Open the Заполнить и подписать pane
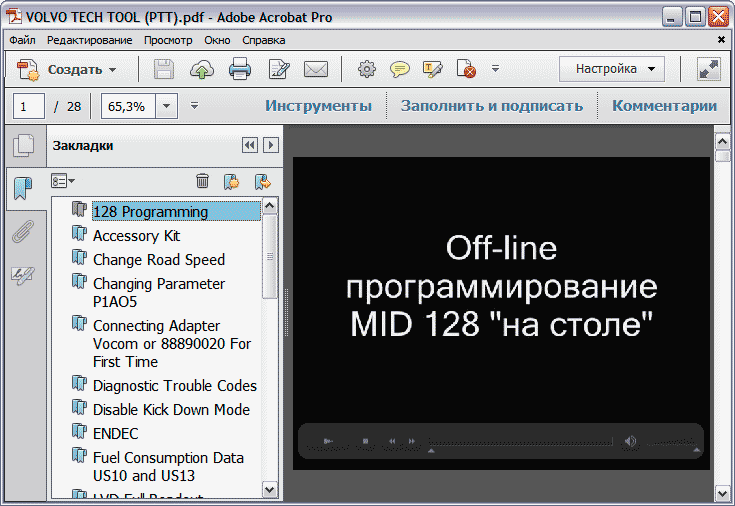Screen dimensions: 735x506 pos(492,106)
